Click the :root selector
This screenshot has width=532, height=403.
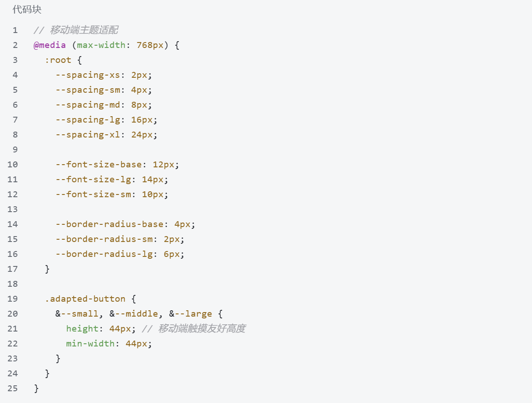tap(58, 60)
